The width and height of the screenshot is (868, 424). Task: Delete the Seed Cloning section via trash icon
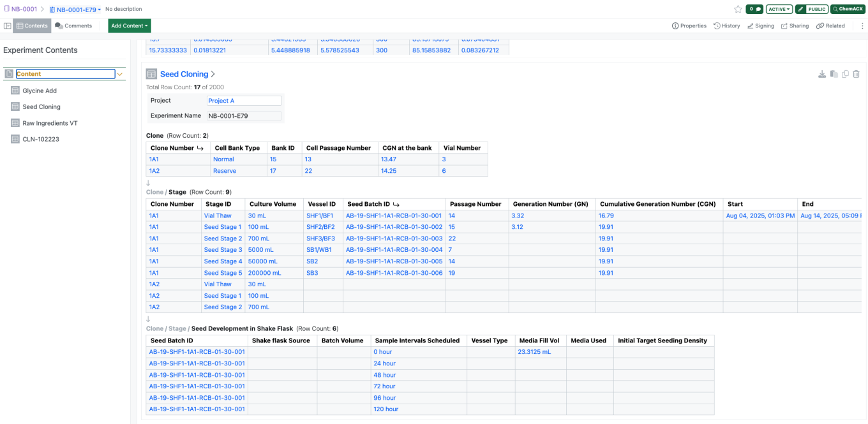click(857, 75)
